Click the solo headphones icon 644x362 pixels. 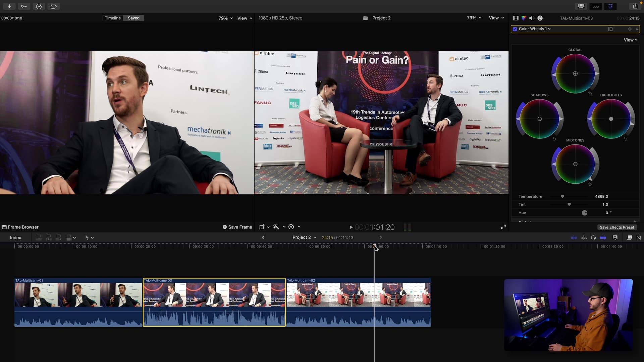tap(593, 238)
